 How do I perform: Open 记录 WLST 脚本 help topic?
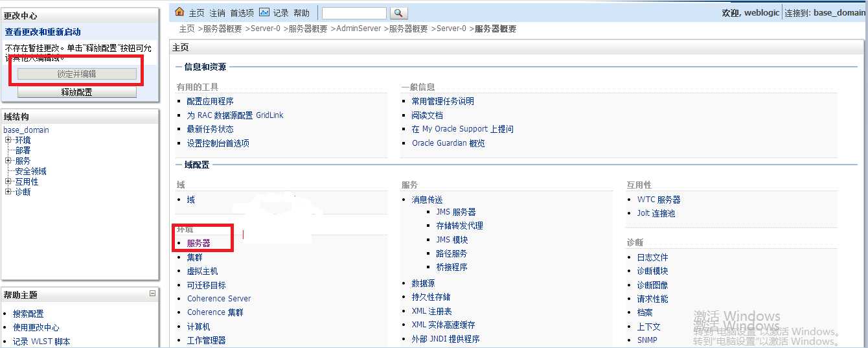(41, 342)
